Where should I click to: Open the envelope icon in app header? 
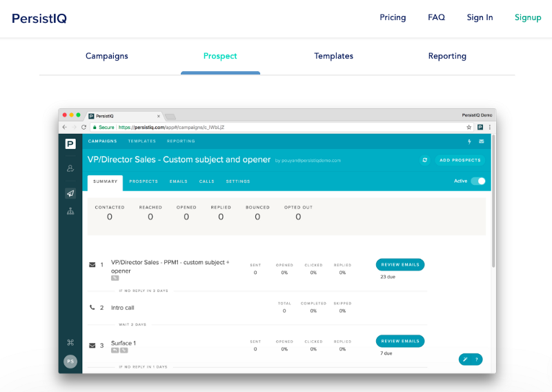coord(481,141)
